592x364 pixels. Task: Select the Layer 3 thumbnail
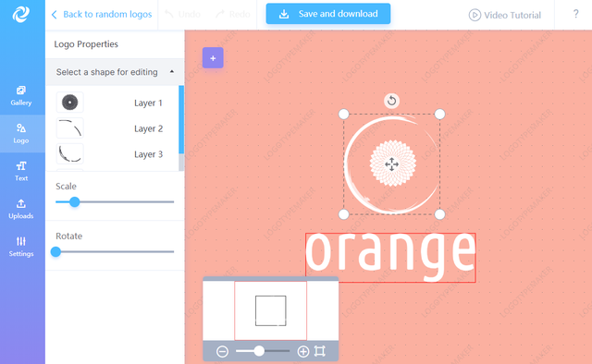tap(70, 153)
